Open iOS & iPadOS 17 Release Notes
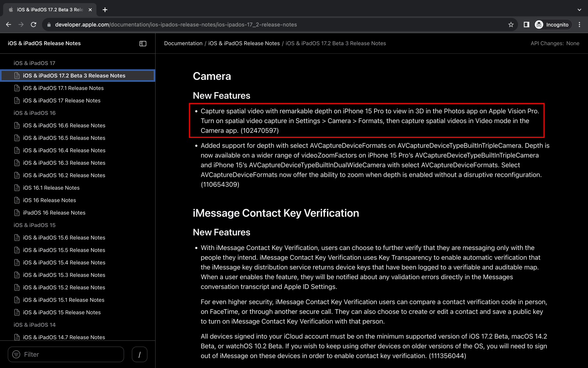The height and width of the screenshot is (368, 588). point(61,100)
